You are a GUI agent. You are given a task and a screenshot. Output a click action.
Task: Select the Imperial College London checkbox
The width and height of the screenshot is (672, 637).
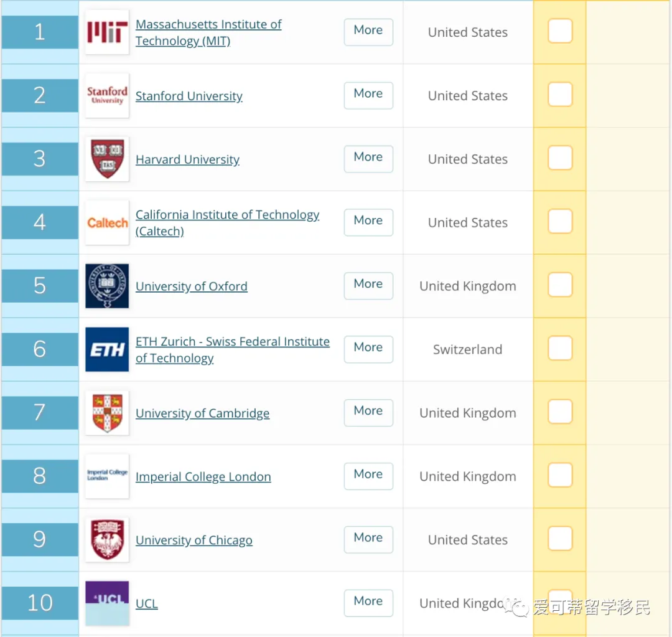pyautogui.click(x=560, y=475)
